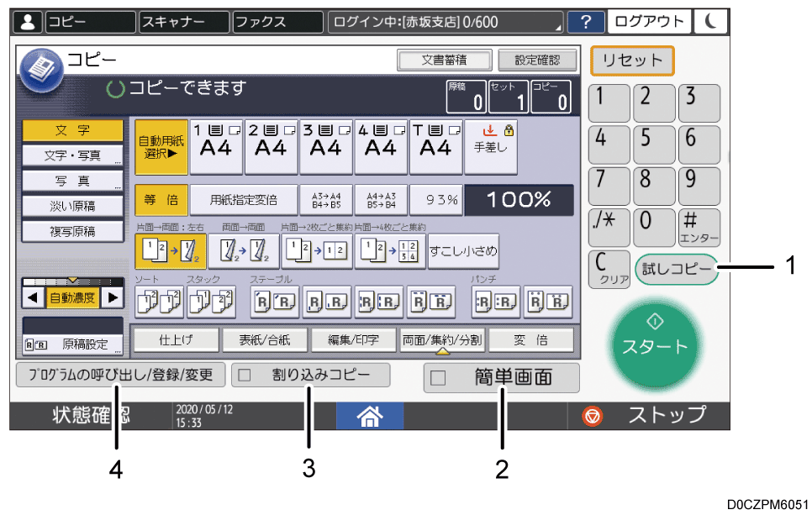
Task: Select one-sided combine 2 pages icon
Action: (317, 251)
